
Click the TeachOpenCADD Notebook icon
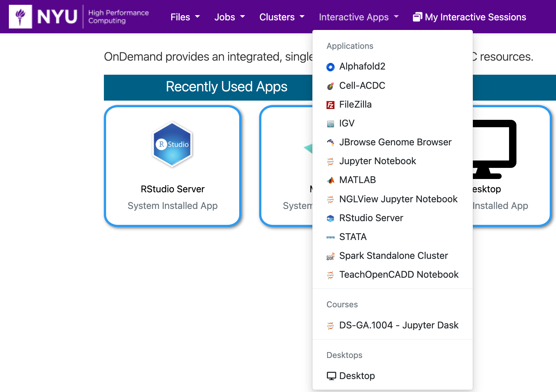[x=330, y=275]
